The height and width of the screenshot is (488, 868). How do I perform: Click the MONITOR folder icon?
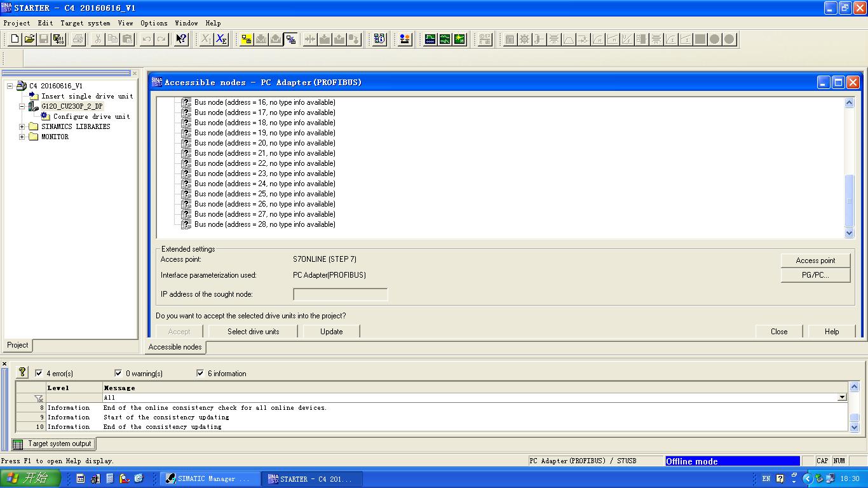(x=34, y=137)
